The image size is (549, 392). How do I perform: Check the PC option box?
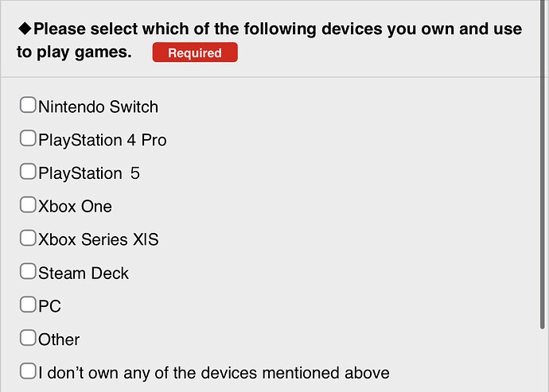(x=28, y=305)
